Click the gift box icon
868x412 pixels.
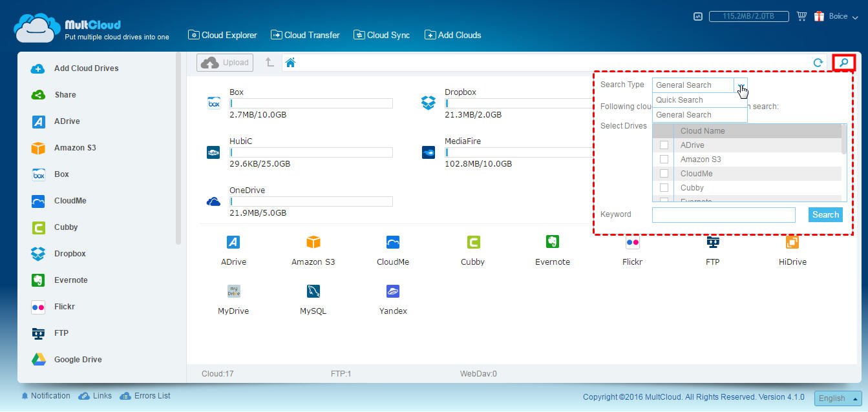[x=819, y=16]
